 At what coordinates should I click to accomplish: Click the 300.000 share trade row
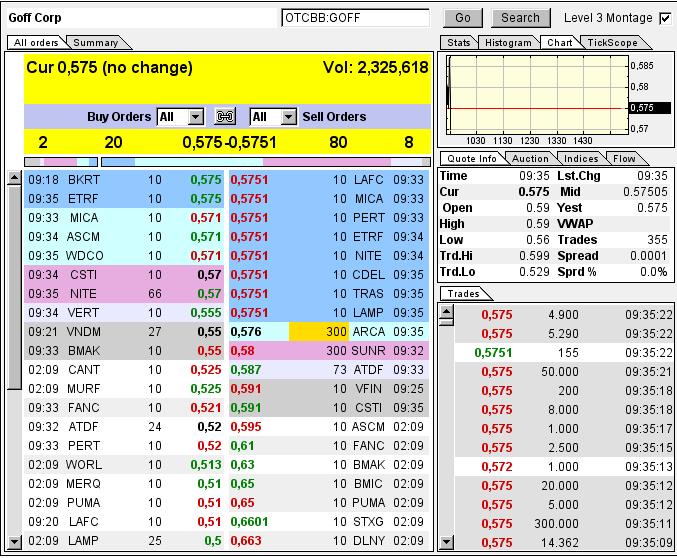564,524
